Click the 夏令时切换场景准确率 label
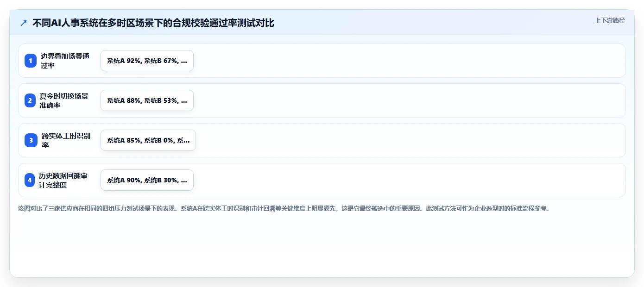644x287 pixels. [x=64, y=100]
